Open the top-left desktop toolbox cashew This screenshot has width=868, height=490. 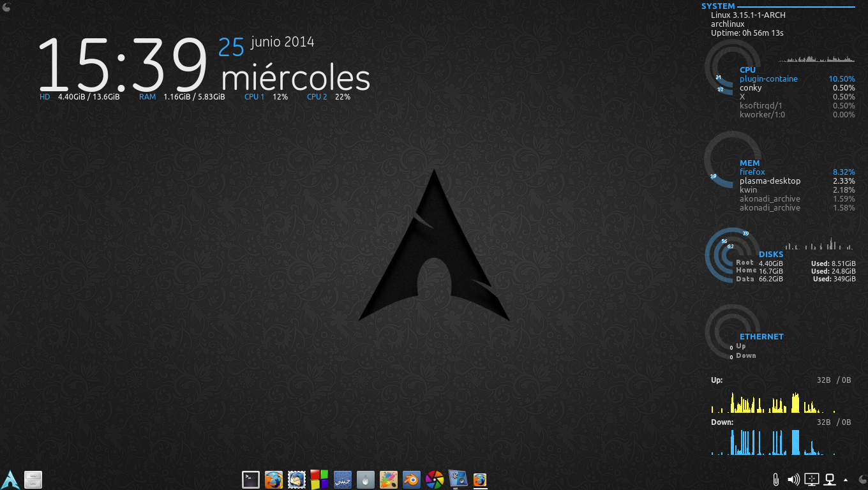pyautogui.click(x=6, y=6)
